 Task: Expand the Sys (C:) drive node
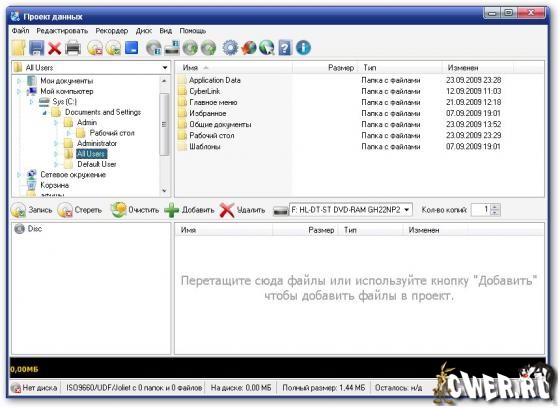point(31,102)
